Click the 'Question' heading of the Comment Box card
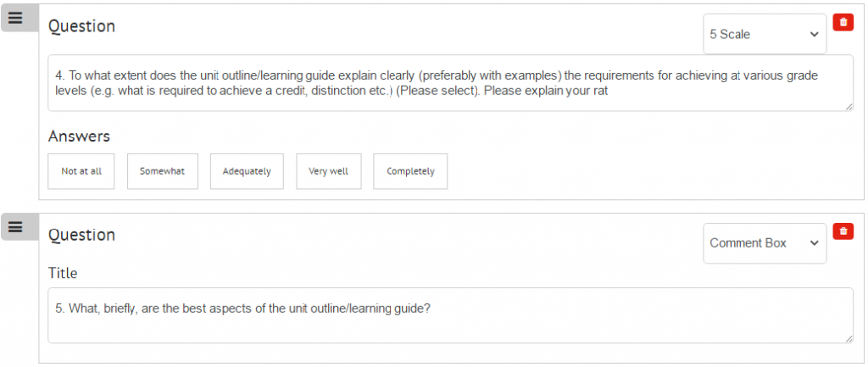This screenshot has width=868, height=367. (82, 235)
